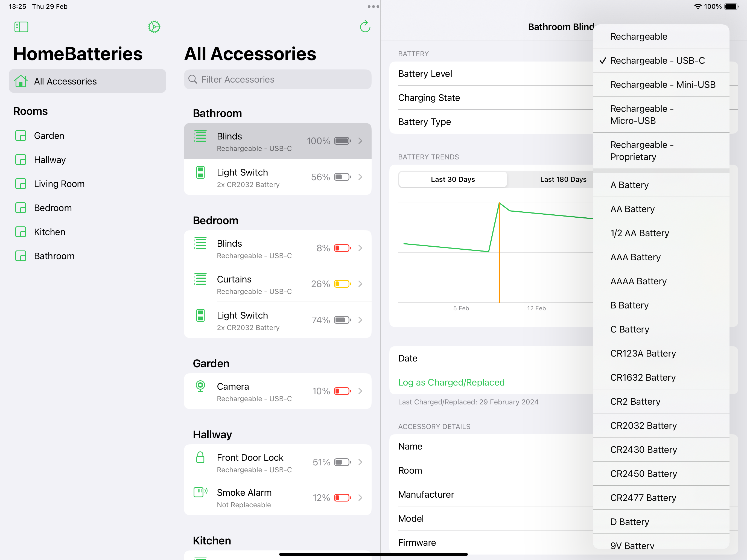Image resolution: width=747 pixels, height=560 pixels.
Task: Click the Bedroom room icon in sidebar
Action: click(x=21, y=208)
